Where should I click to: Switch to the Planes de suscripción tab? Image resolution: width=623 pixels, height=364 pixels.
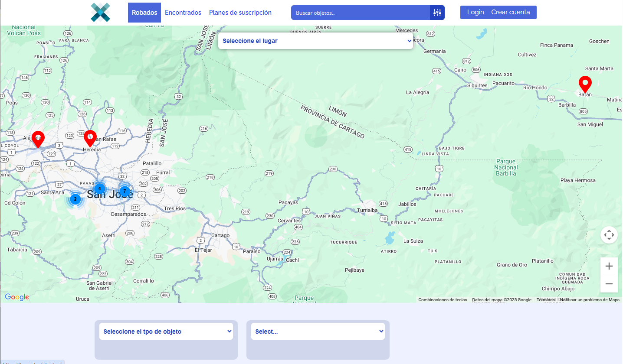point(240,12)
